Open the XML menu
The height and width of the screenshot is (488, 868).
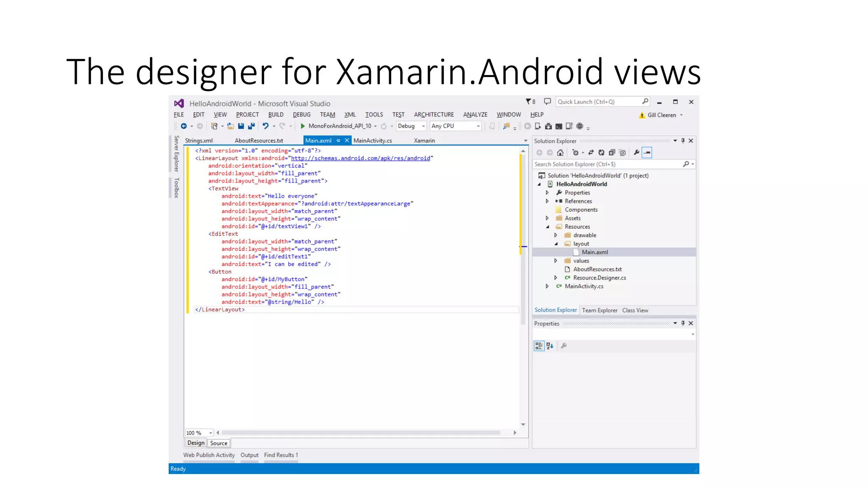[x=350, y=115]
